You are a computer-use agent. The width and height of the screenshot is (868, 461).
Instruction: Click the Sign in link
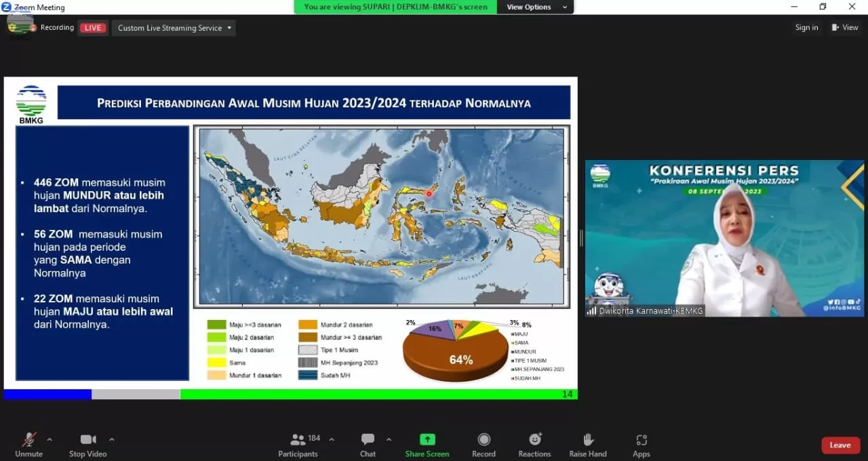806,27
